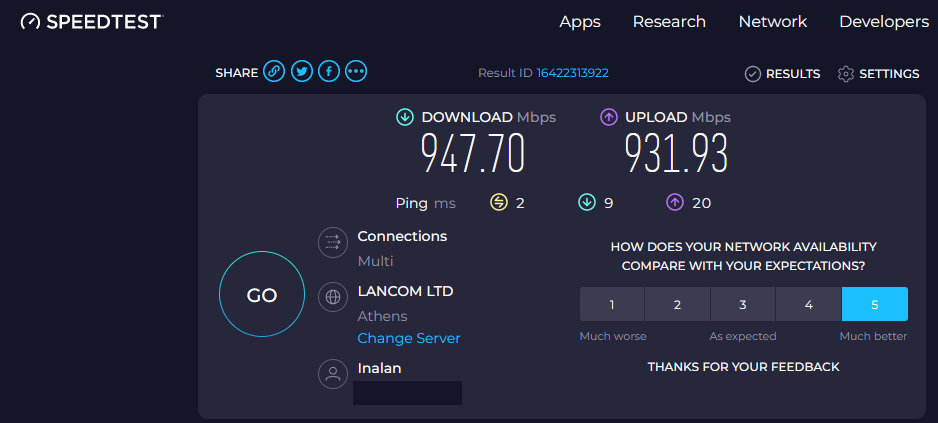Open the Developers menu
This screenshot has width=938, height=423.
(884, 22)
